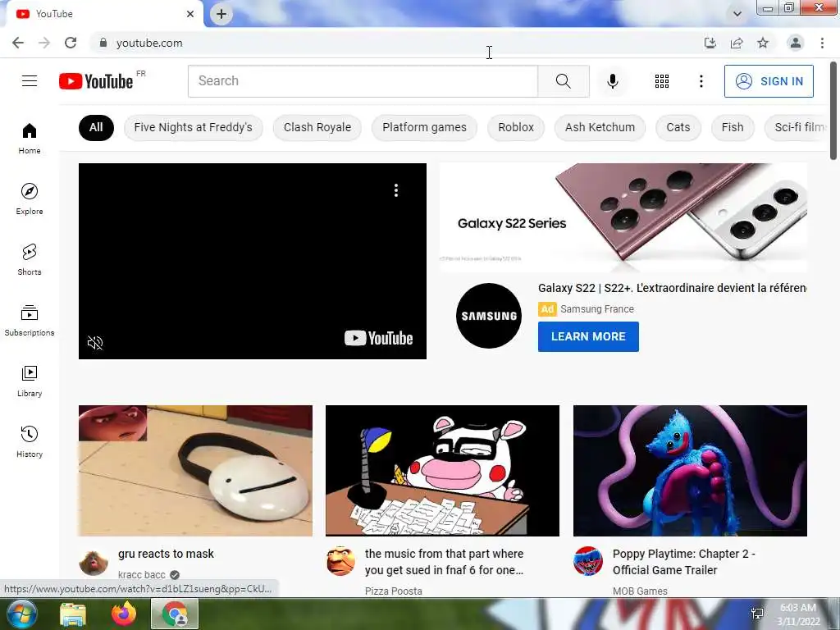Viewport: 840px width, 630px height.
Task: Open Shorts in sidebar
Action: coord(30,259)
